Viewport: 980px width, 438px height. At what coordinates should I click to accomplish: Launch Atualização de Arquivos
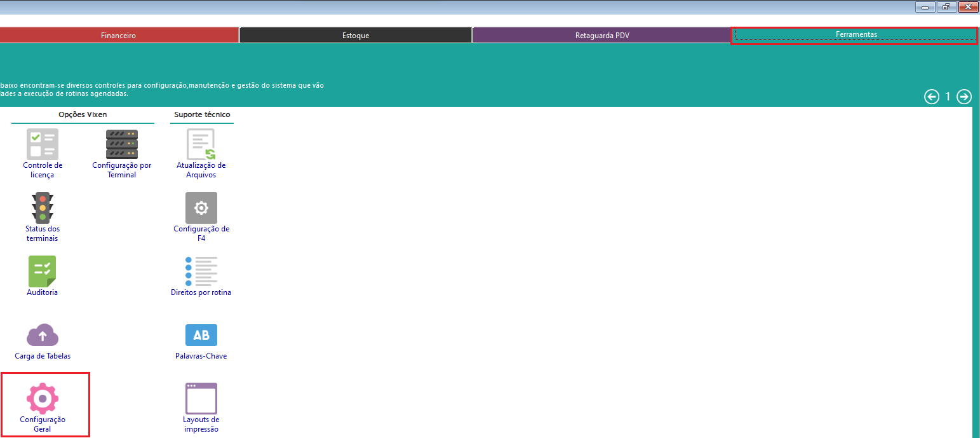[201, 144]
